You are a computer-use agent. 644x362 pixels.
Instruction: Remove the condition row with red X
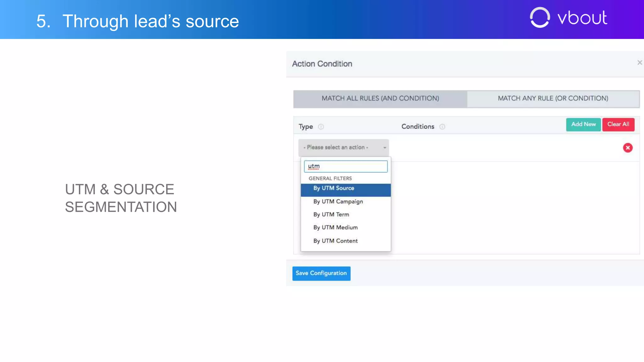click(x=628, y=148)
